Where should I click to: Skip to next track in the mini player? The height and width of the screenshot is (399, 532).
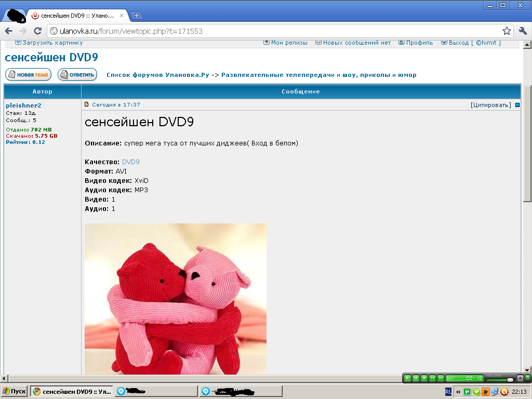click(x=441, y=378)
